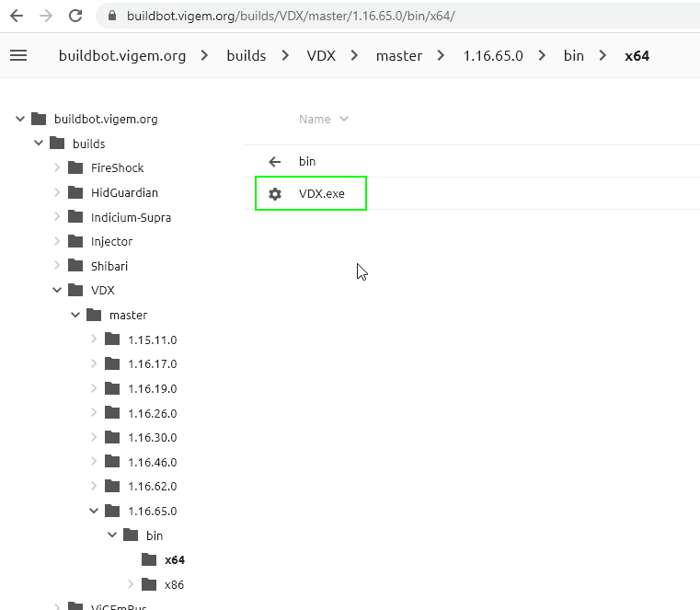Click the back arrow icon beside bin
This screenshot has height=610, width=700.
coord(275,162)
